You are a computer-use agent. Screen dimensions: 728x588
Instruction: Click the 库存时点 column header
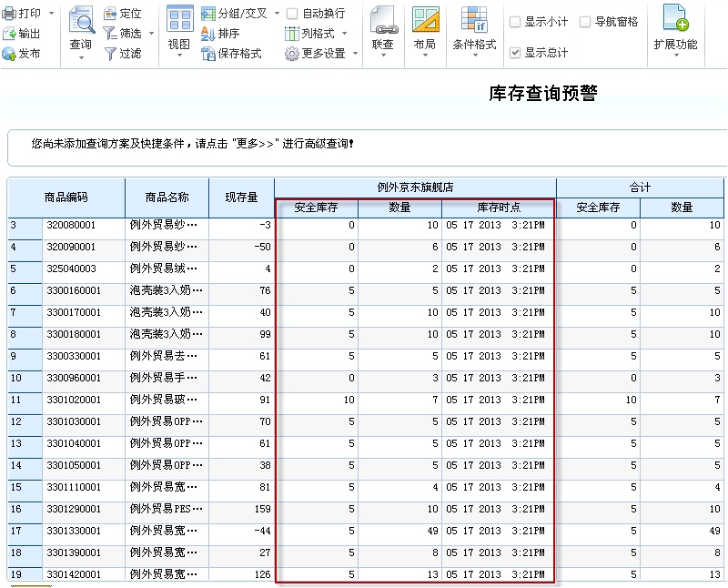(499, 208)
